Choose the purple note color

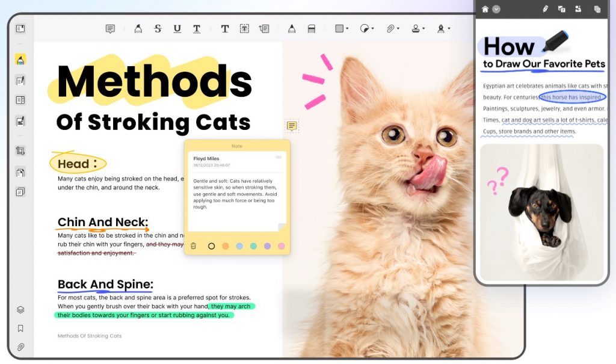268,246
